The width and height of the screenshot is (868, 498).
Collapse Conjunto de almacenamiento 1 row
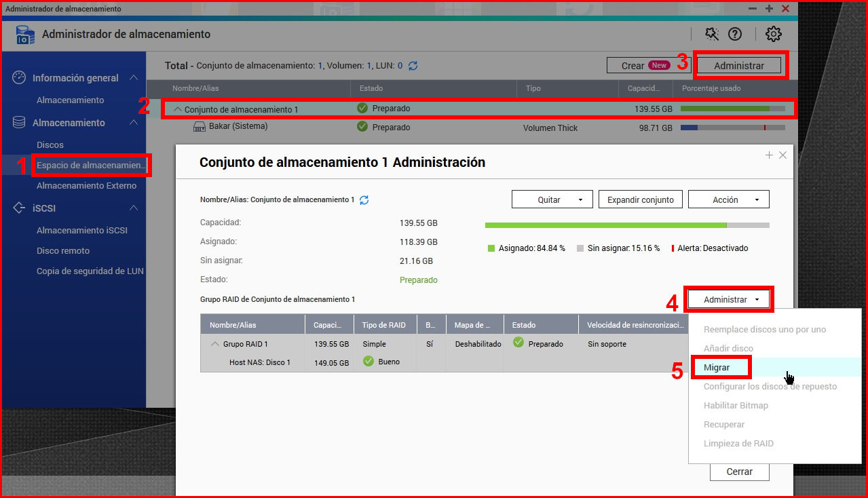(178, 109)
